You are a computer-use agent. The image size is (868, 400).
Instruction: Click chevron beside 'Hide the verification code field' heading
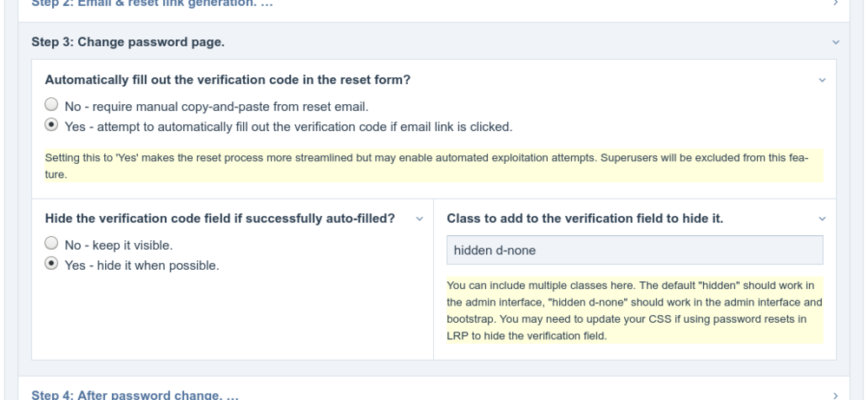420,219
